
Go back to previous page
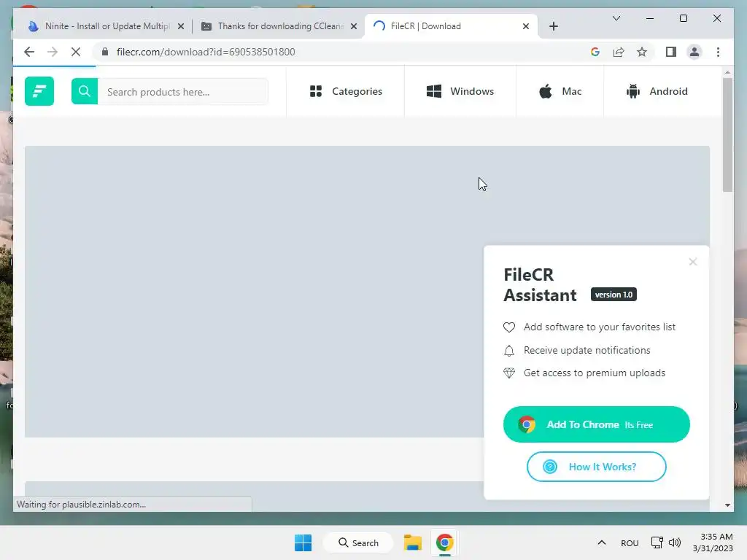[29, 52]
